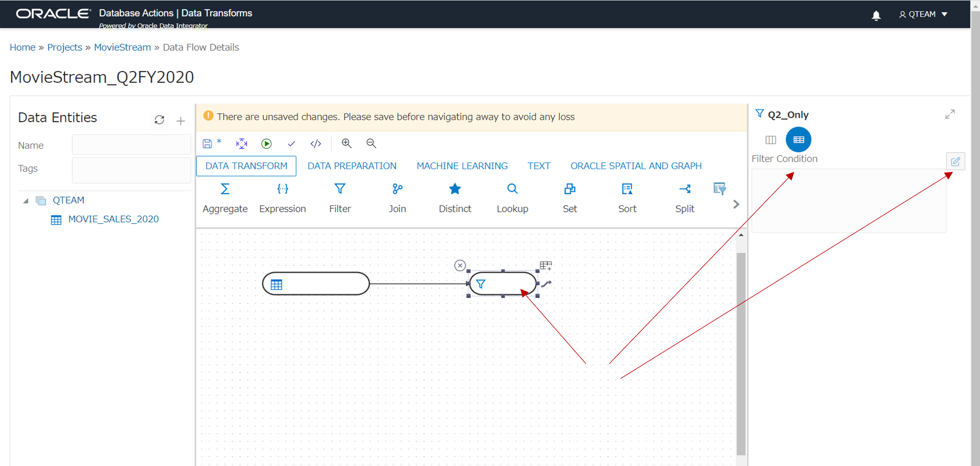Open the MACHINE LEARNING tab
This screenshot has height=466, width=980.
point(462,166)
